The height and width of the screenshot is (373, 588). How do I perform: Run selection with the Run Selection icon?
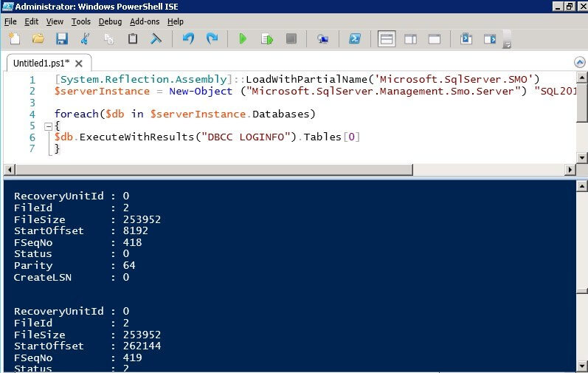(267, 38)
